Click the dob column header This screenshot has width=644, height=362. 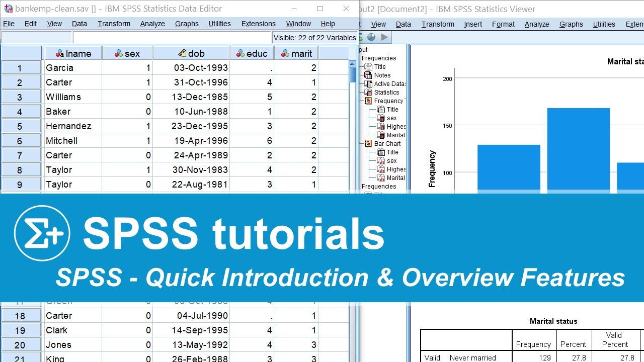click(x=191, y=53)
